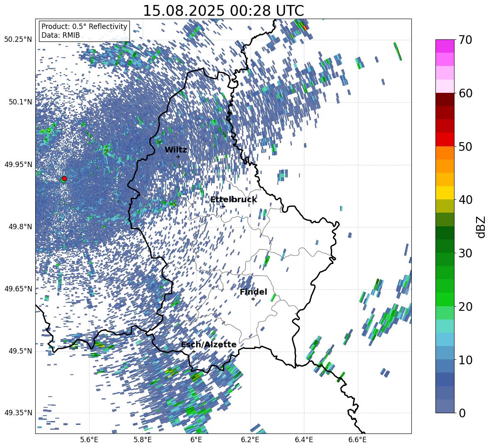Click the Esch/Alzette city label
Viewport: 491px width, 448px height.
click(x=209, y=344)
